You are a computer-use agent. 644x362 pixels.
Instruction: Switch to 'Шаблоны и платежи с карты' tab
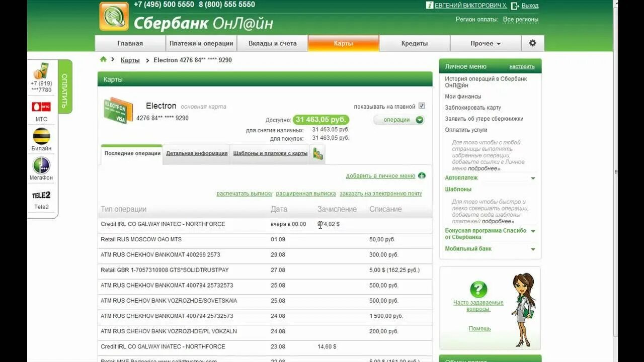coord(270,153)
